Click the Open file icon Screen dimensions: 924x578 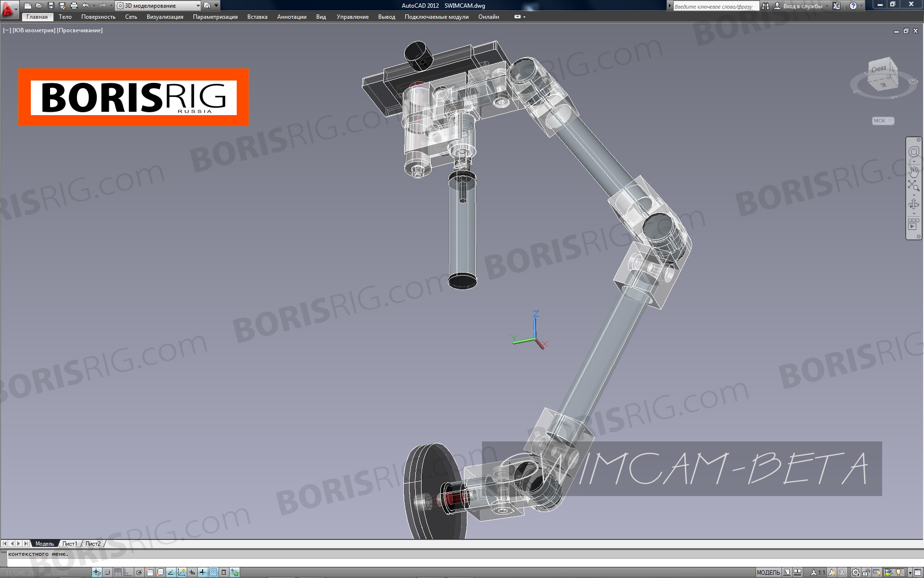point(39,6)
